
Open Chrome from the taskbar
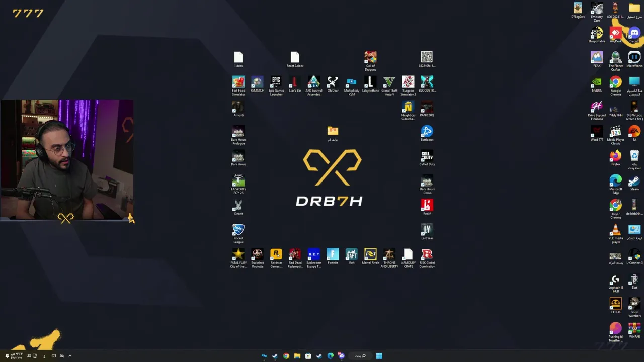point(286,356)
